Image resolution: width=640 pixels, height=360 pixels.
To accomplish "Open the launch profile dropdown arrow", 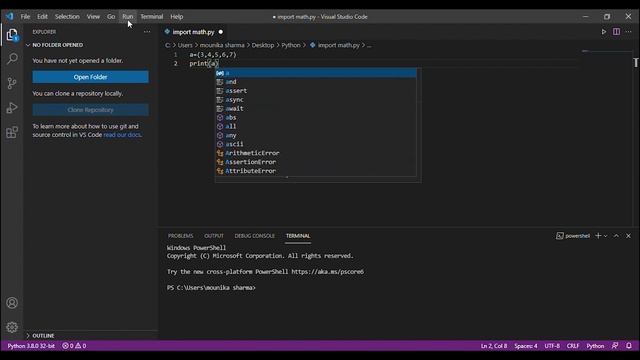I will [606, 236].
